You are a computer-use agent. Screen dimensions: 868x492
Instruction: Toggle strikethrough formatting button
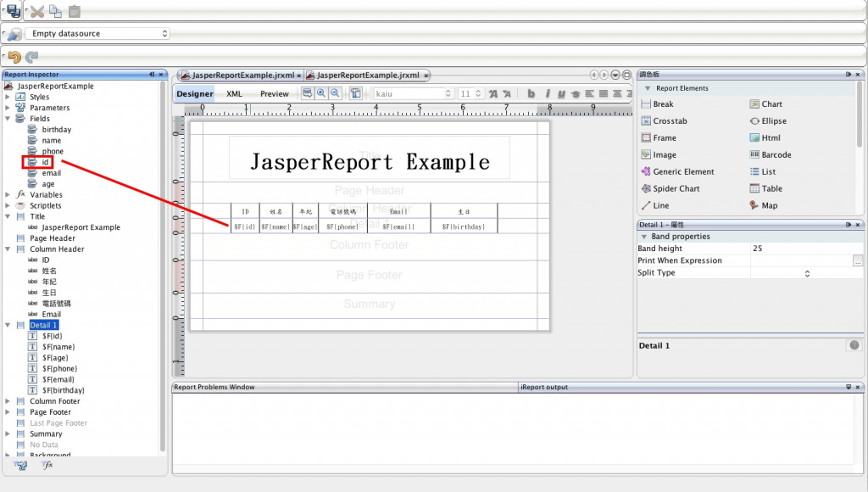(576, 94)
